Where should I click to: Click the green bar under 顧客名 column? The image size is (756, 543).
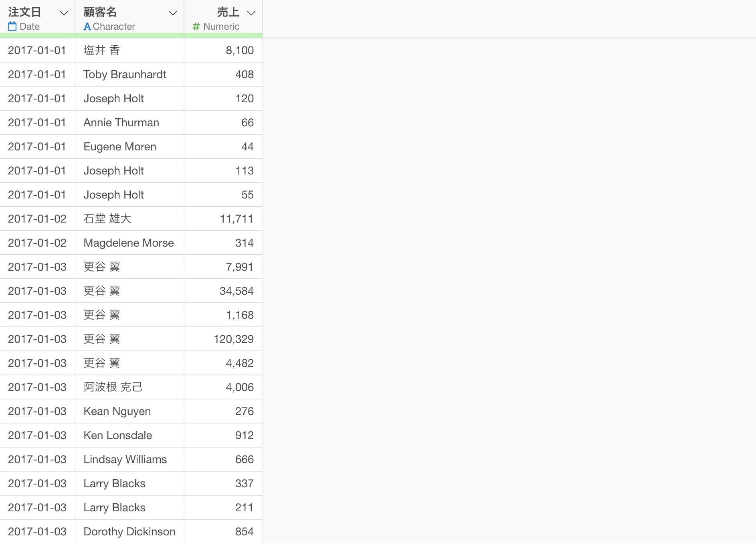pyautogui.click(x=129, y=36)
